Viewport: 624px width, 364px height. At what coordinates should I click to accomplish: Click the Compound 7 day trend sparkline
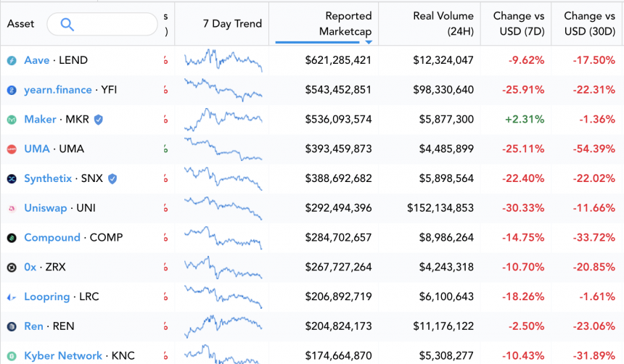(223, 238)
